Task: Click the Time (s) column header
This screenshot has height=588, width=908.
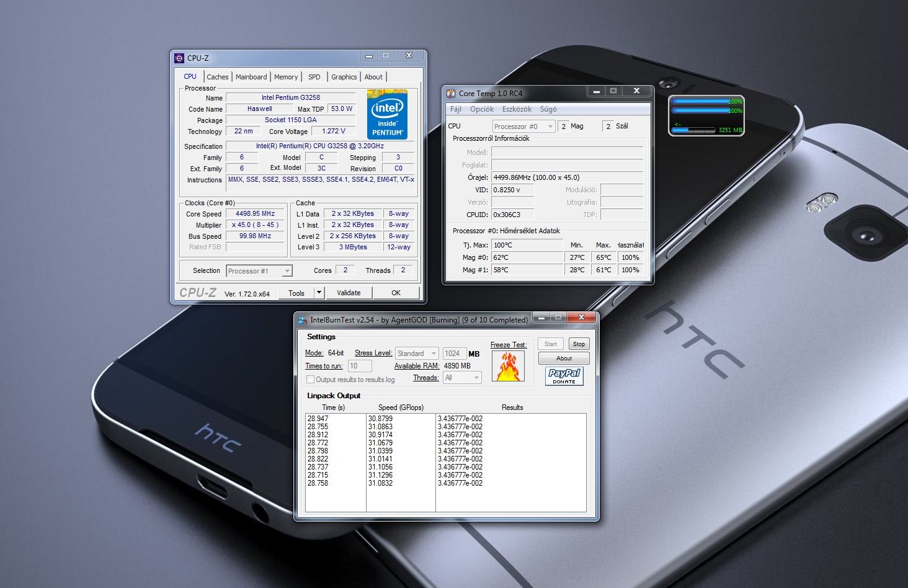Action: pos(334,408)
